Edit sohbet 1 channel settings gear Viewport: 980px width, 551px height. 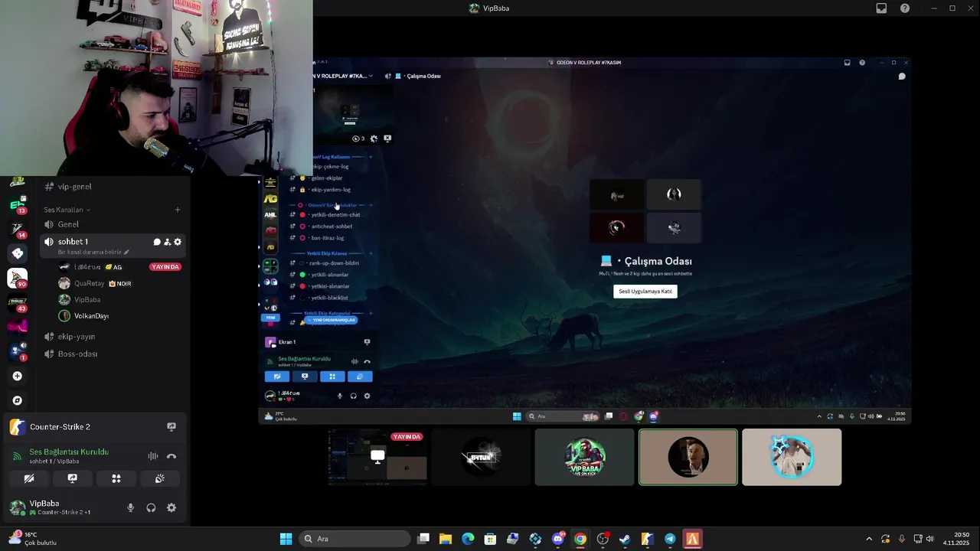pos(178,242)
